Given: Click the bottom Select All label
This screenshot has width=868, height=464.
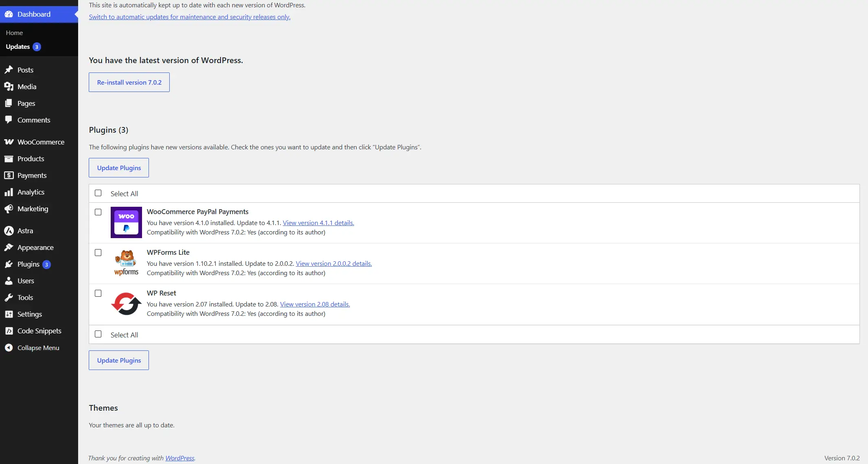Looking at the screenshot, I should click(124, 335).
